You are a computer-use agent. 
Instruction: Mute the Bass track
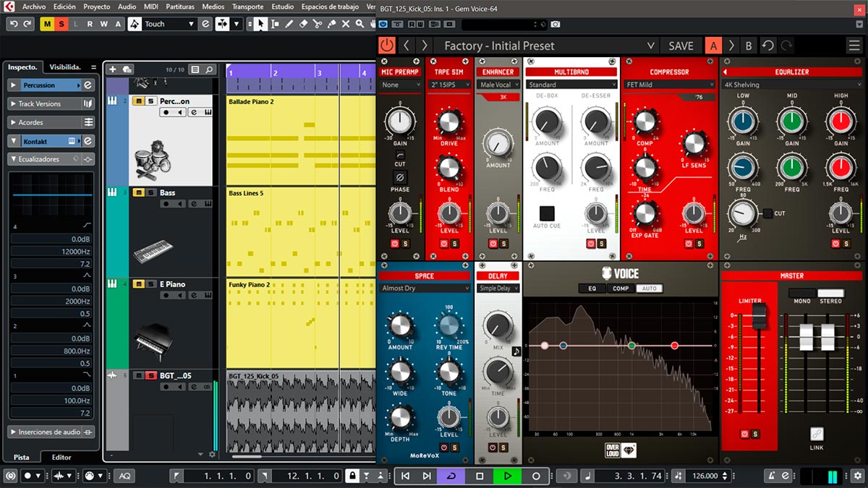coord(139,192)
